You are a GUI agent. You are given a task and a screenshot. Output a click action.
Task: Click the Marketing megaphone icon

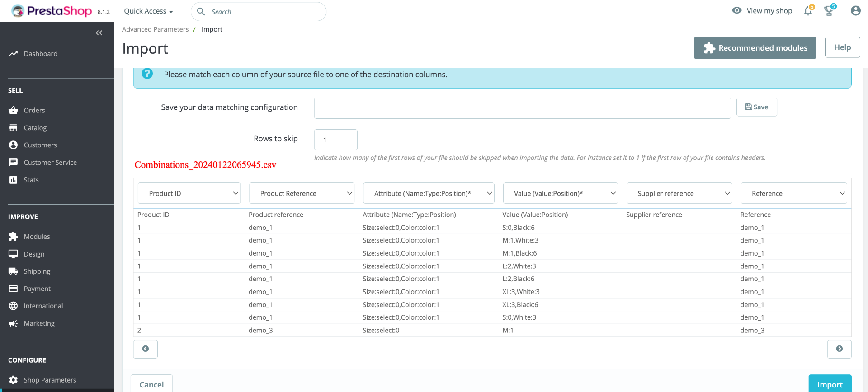tap(13, 323)
